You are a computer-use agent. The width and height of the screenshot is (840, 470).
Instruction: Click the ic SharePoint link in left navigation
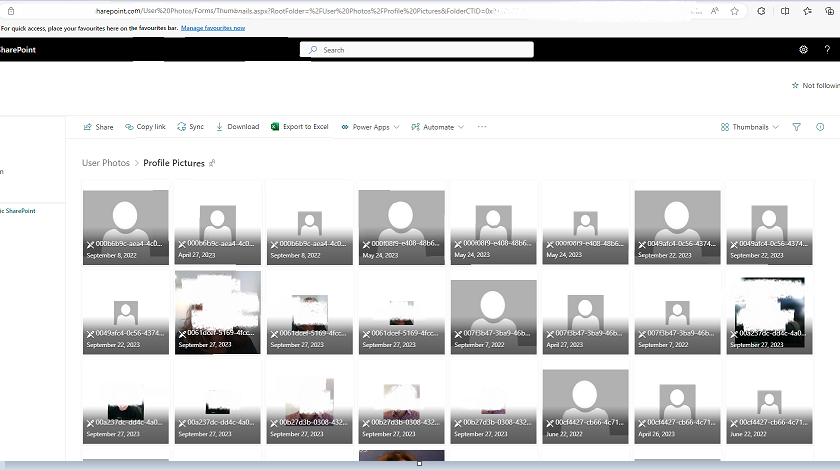(x=18, y=211)
